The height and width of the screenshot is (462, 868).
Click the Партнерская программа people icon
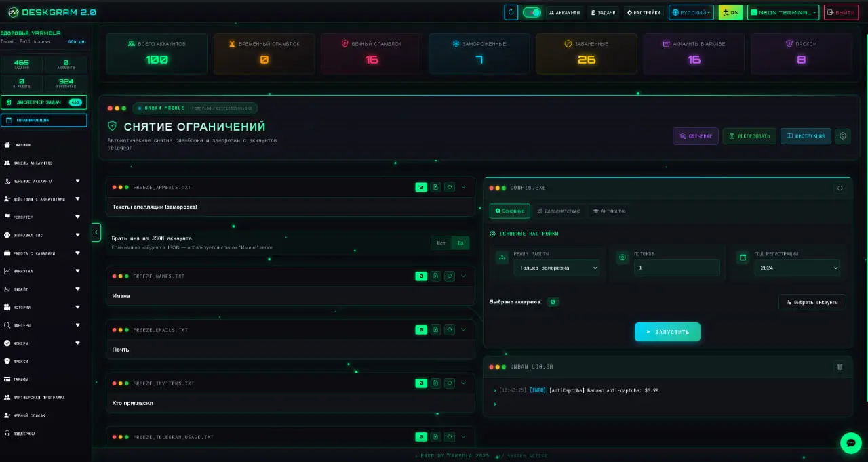click(7, 397)
